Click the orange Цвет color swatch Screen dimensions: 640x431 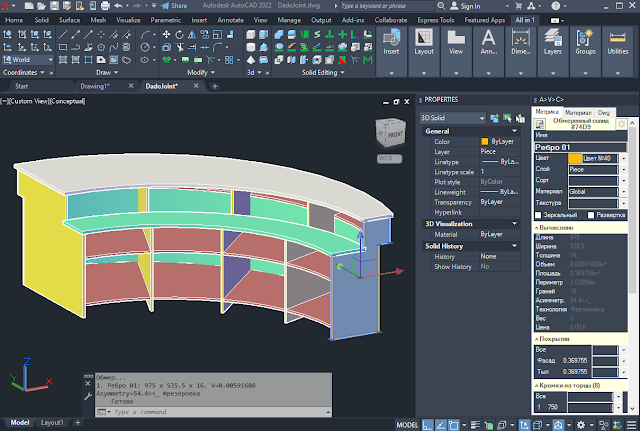pos(575,158)
